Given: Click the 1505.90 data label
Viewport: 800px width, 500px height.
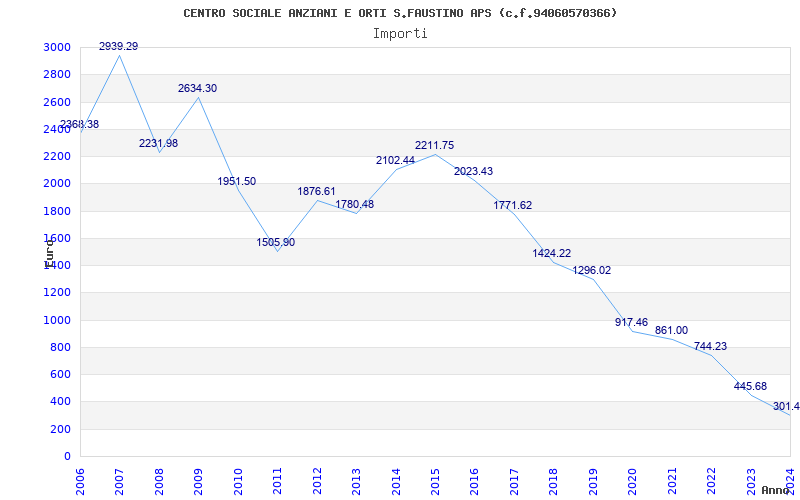Looking at the screenshot, I should tap(276, 242).
